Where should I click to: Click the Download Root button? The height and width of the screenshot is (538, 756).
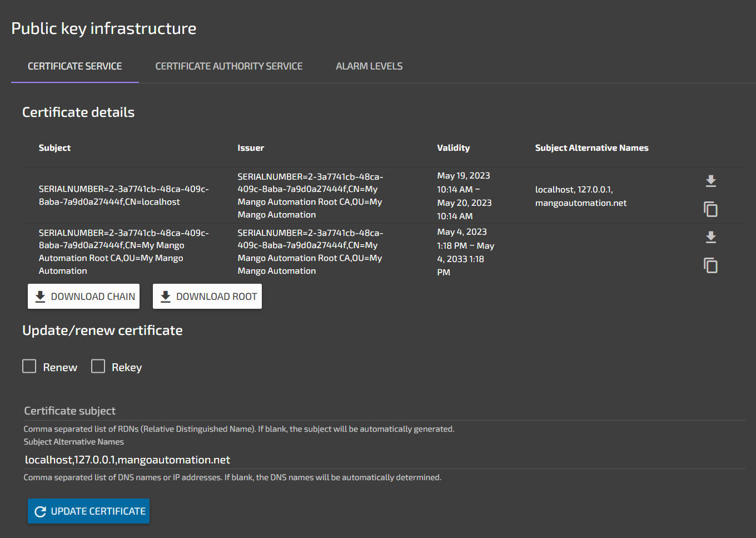click(207, 297)
